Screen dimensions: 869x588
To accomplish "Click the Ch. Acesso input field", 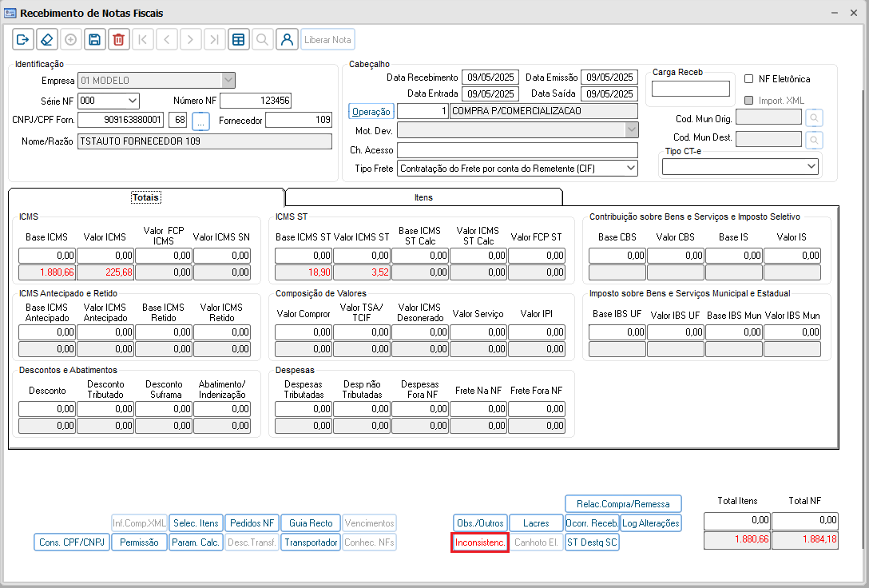I will pos(517,150).
